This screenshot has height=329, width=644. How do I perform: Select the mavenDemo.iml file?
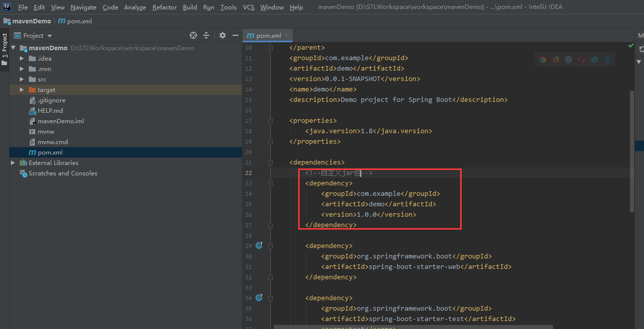61,121
